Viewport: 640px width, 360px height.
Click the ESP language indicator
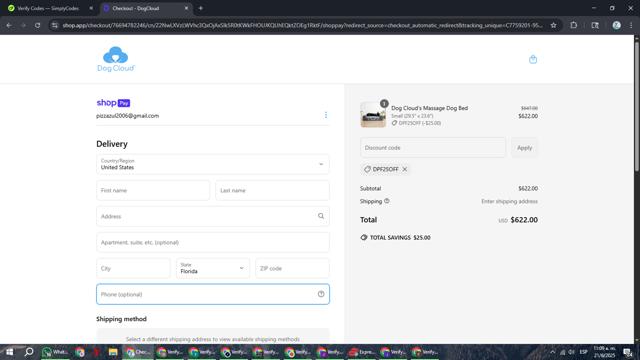584,352
